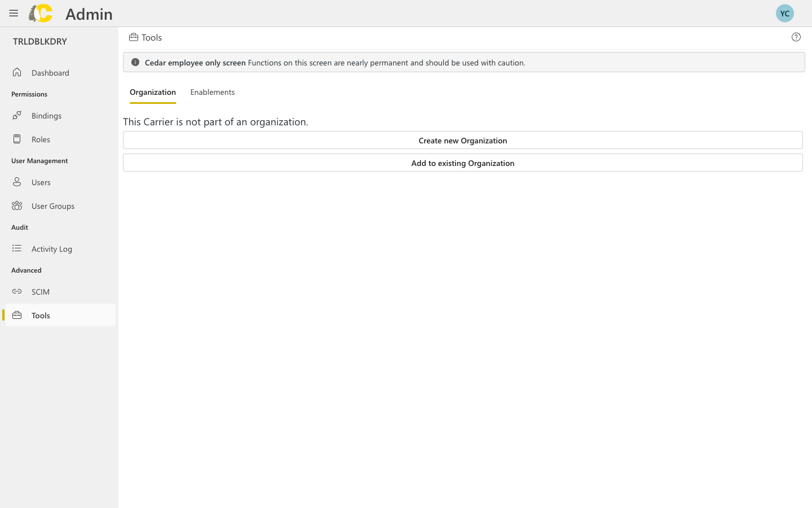Open Activity Log via its list icon
The image size is (812, 508).
coord(17,248)
